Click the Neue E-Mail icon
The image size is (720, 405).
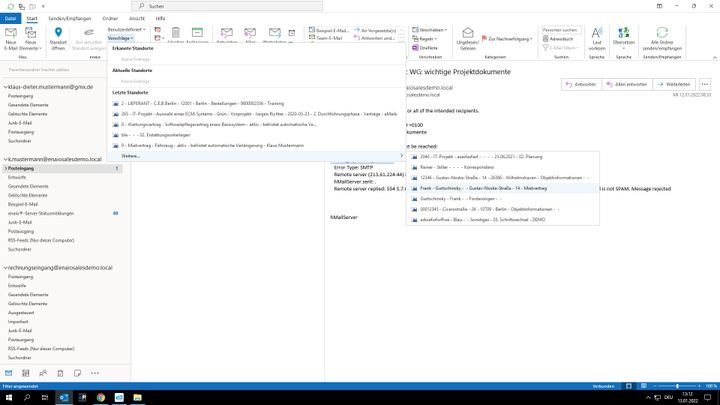11,33
